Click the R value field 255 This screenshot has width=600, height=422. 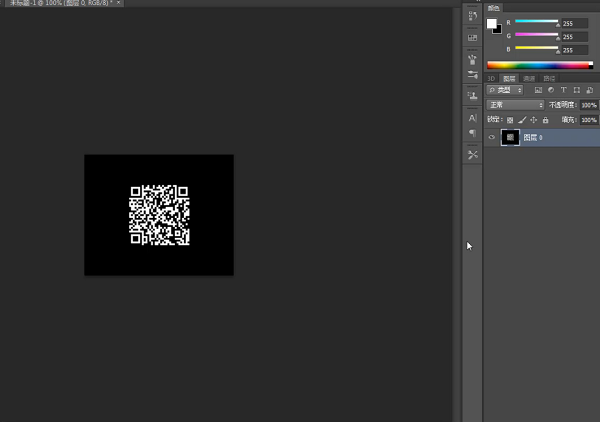click(x=575, y=23)
